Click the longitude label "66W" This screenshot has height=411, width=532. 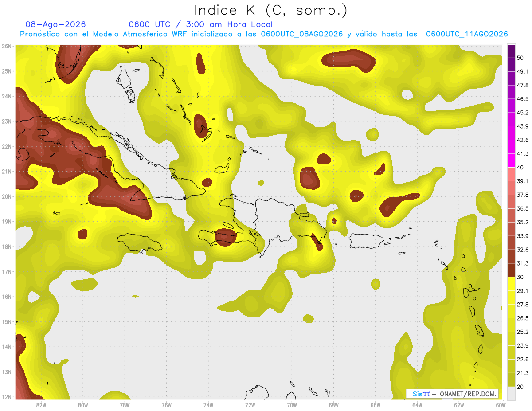click(x=376, y=405)
